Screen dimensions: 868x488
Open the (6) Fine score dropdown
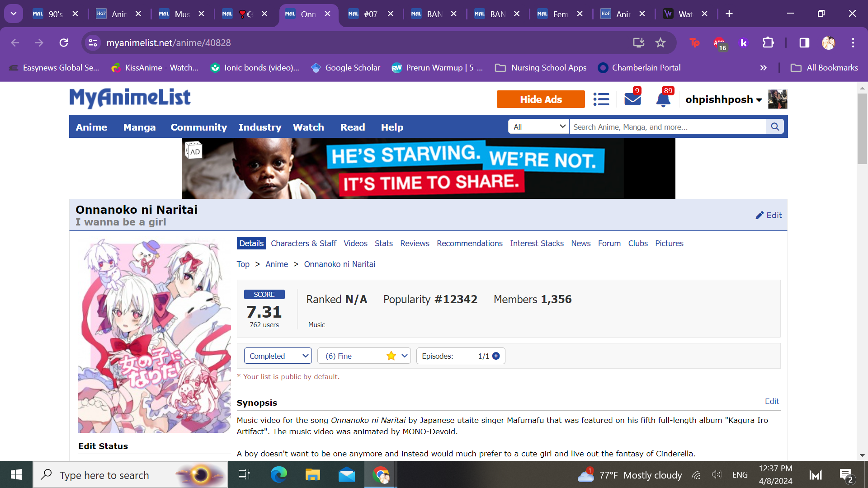tap(363, 356)
